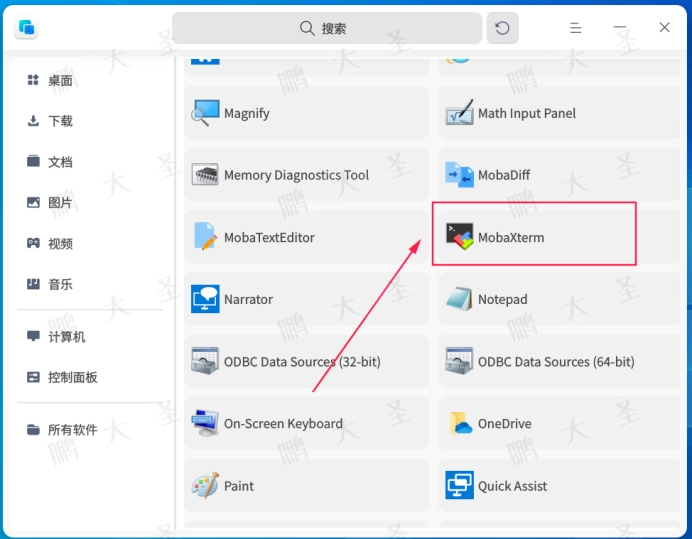Click the 所有软件 folder icon
The height and width of the screenshot is (539, 692).
[x=33, y=429]
